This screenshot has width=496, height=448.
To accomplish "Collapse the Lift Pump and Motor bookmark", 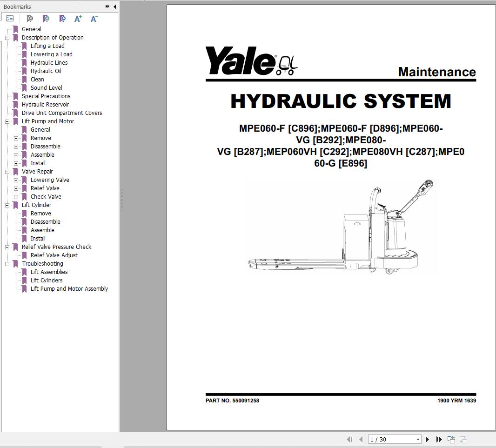I will click(7, 121).
